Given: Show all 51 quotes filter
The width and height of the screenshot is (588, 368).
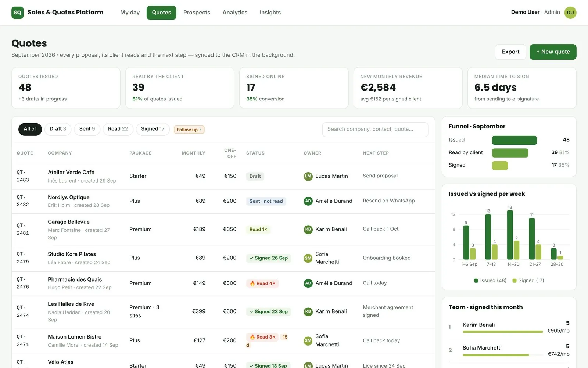Looking at the screenshot, I should (x=30, y=129).
